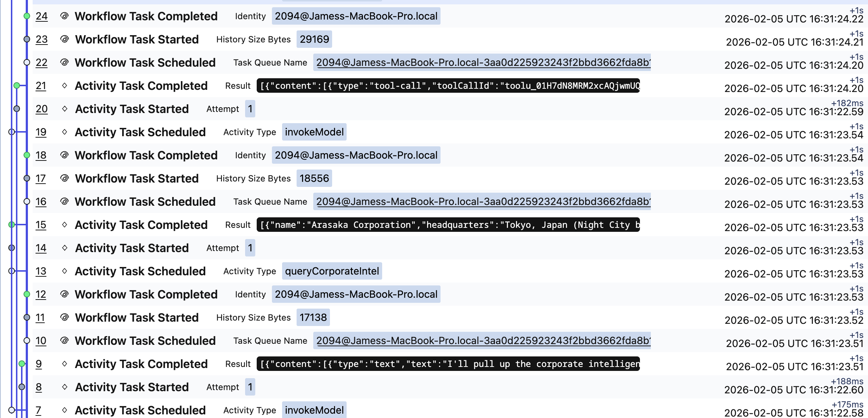This screenshot has height=418, width=868.
Task: Open event ID 13 link
Action: pos(41,271)
